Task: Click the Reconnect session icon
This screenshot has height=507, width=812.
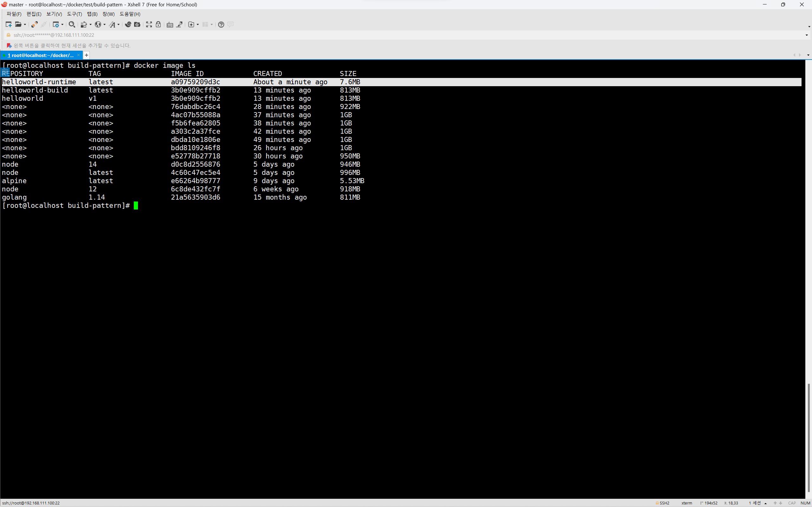Action: pos(34,24)
